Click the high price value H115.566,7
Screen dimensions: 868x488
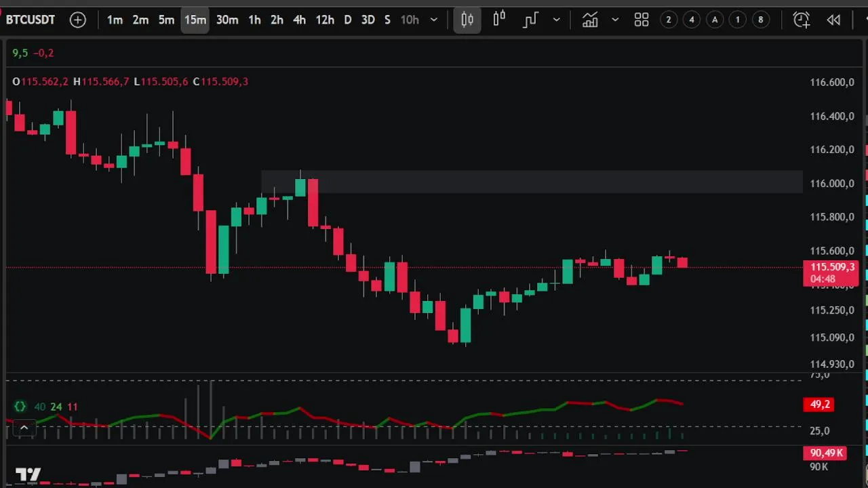(101, 81)
